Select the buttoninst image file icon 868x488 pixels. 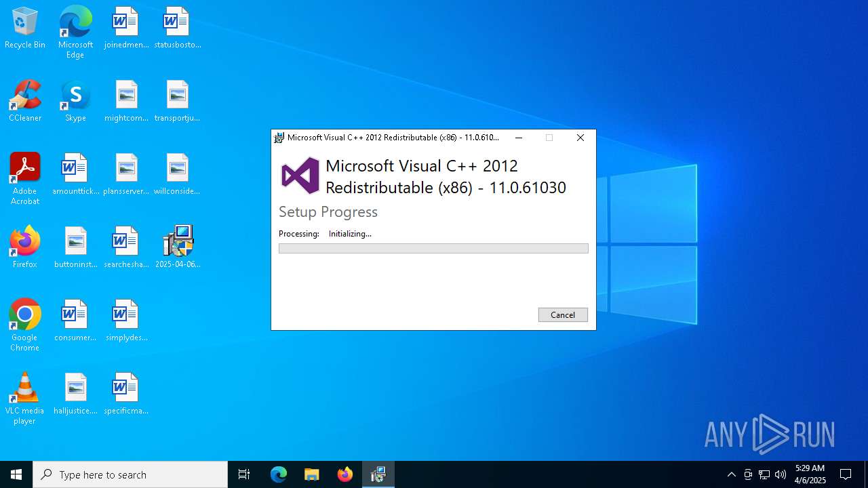[x=75, y=248]
